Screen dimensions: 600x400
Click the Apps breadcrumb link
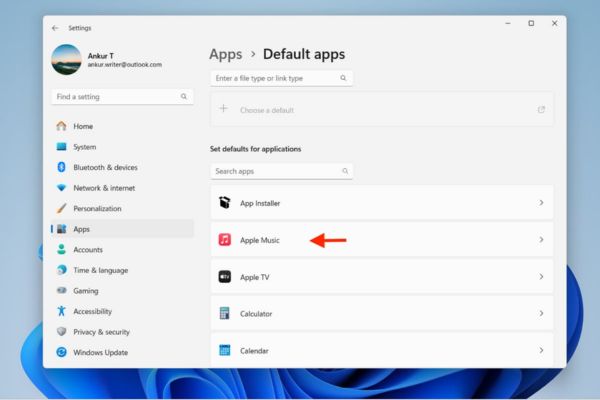[226, 54]
